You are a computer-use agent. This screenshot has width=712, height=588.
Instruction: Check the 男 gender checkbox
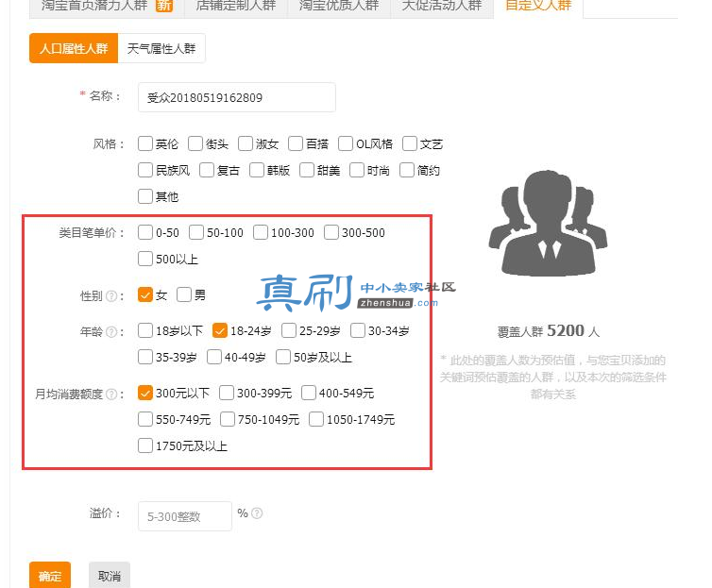pos(184,294)
